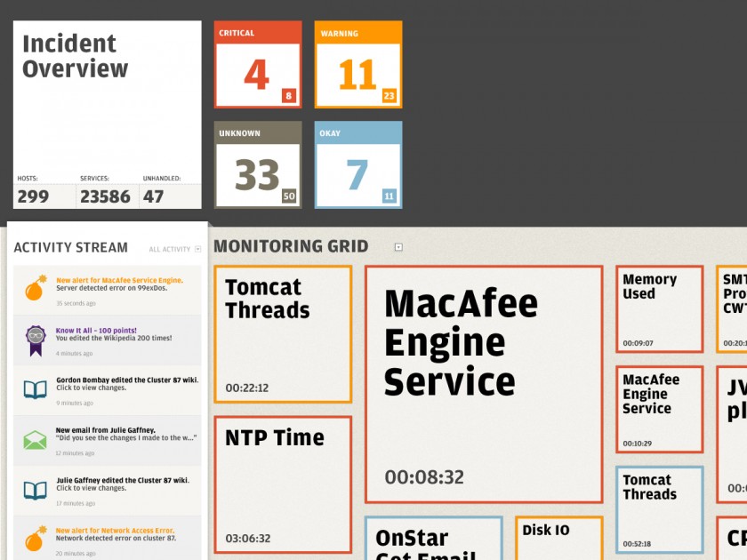This screenshot has width=747, height=560.
Task: Click the small 50 badge on Unknown tile
Action: tap(289, 196)
